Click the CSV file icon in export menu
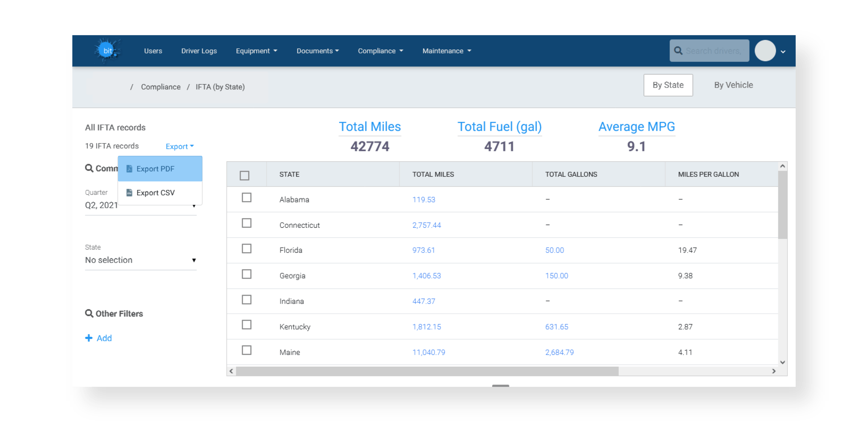Image resolution: width=868 pixels, height=422 pixels. point(129,193)
